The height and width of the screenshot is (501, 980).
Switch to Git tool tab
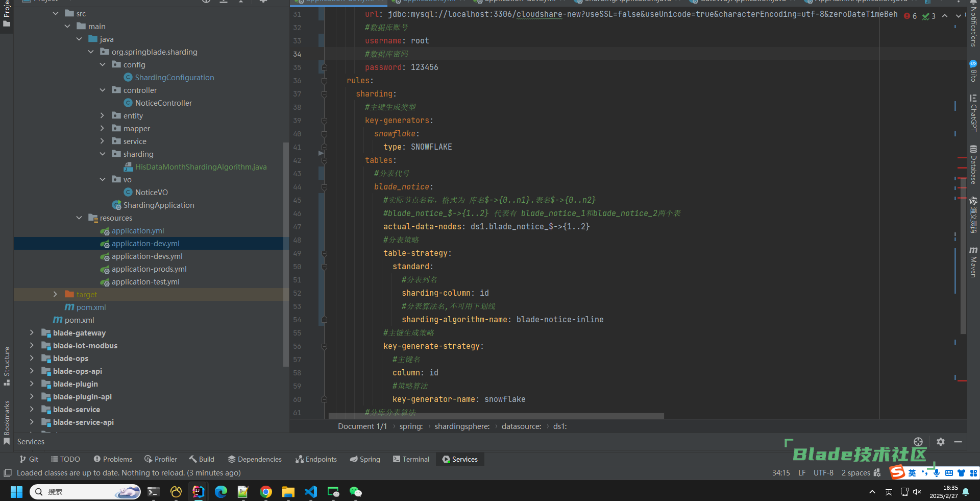point(29,459)
